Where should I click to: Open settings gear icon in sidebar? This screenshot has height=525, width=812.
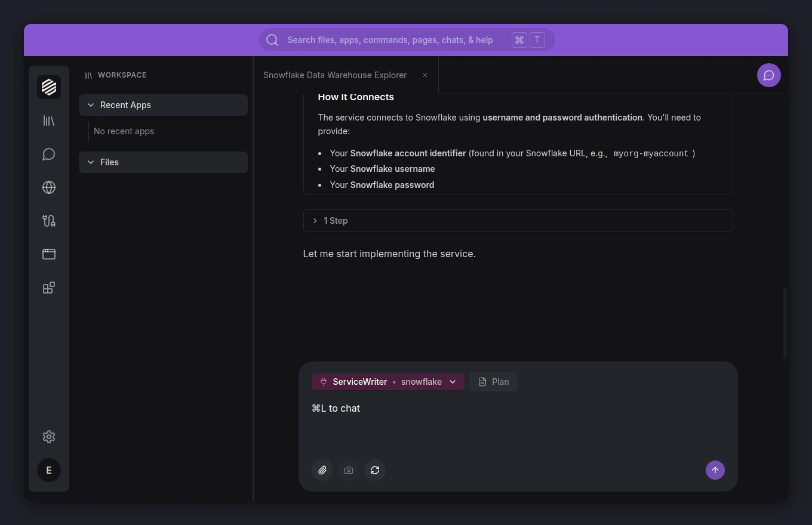[49, 437]
